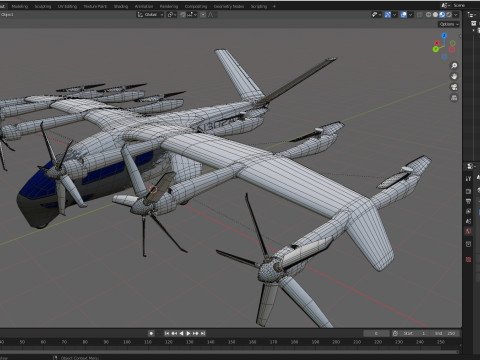Open the World properties tab
Screen dimensions: 480x360
click(x=468, y=231)
